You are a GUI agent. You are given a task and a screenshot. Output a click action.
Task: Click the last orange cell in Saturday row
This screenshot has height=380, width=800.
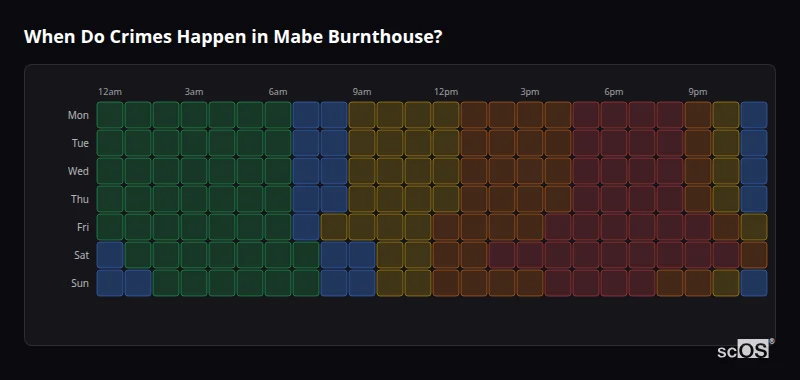754,255
